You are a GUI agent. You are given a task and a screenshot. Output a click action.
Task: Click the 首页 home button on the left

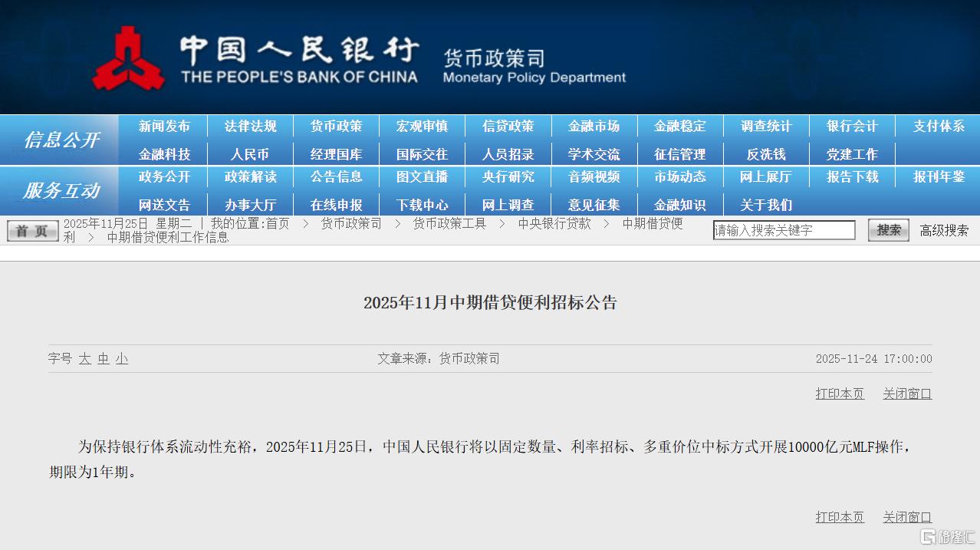31,229
